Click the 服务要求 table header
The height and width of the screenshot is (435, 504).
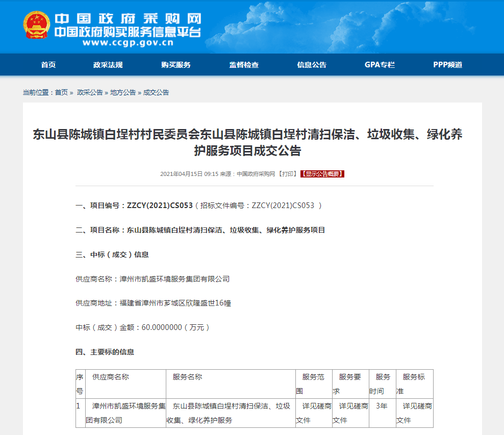(350, 384)
